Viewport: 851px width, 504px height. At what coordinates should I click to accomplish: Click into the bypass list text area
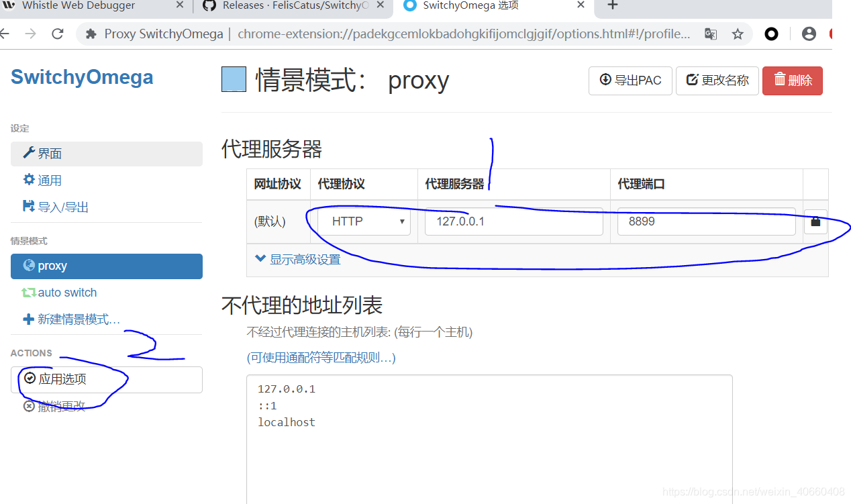[489, 439]
